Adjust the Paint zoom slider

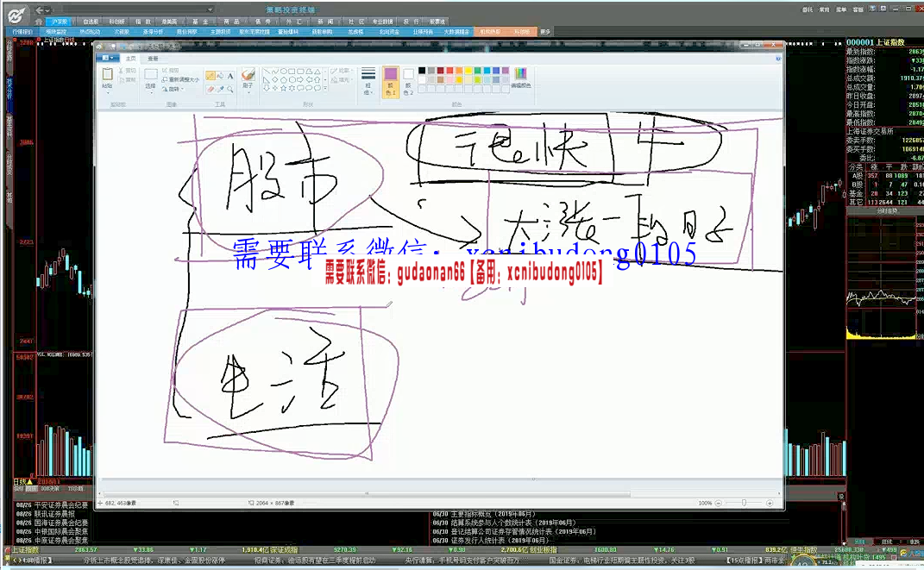pos(744,503)
